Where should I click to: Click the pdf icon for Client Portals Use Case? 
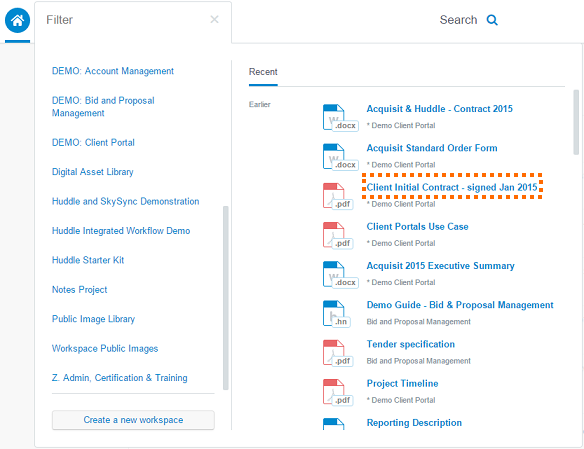[338, 235]
